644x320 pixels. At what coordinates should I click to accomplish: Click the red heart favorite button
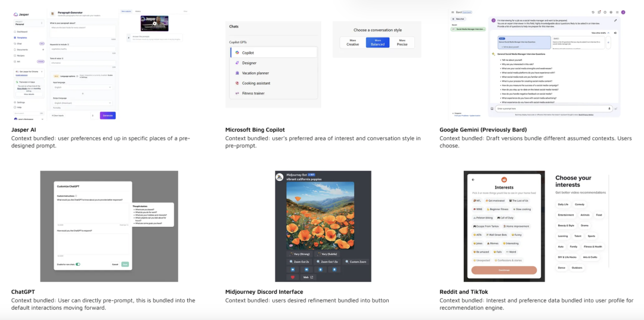pyautogui.click(x=293, y=277)
